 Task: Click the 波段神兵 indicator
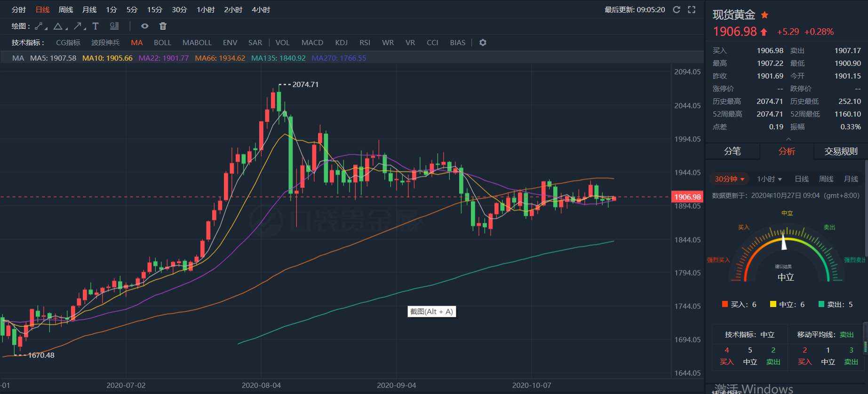[105, 43]
